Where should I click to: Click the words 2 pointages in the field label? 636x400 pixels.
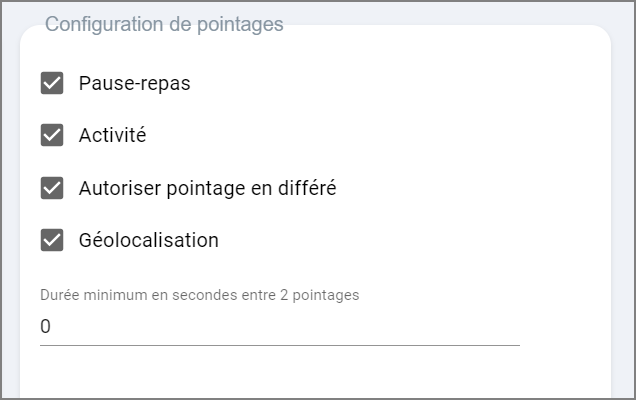coord(322,295)
